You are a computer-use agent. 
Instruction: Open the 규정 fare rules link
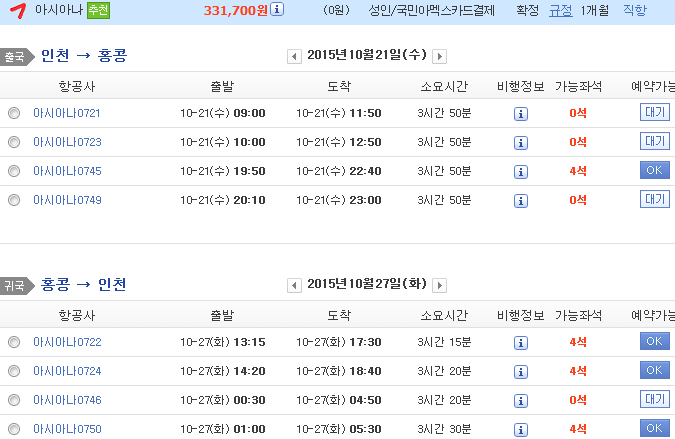coord(560,10)
